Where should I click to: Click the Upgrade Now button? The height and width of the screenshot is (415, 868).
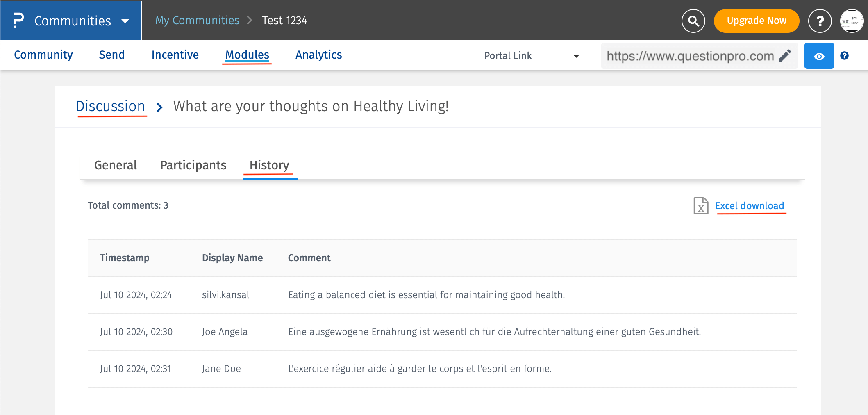(x=756, y=21)
